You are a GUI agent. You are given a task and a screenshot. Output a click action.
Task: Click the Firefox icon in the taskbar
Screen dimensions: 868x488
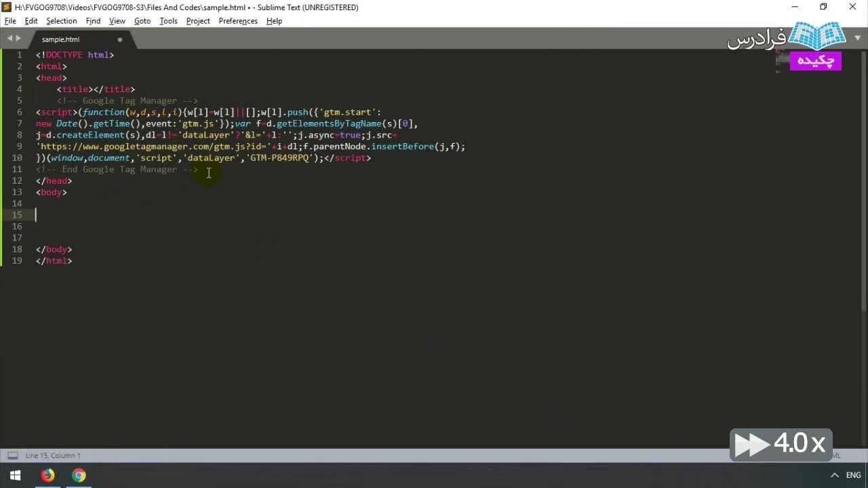(47, 475)
